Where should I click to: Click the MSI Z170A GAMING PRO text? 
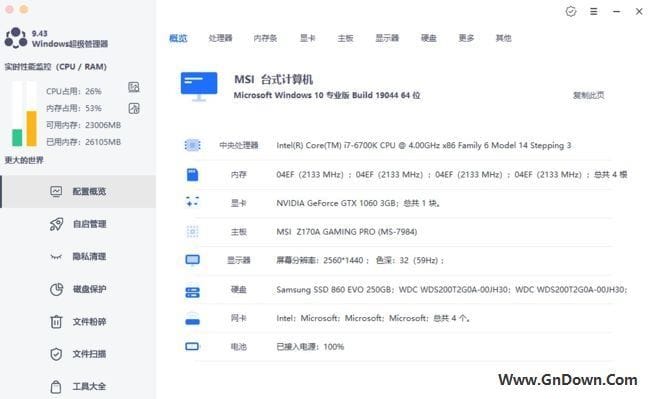click(347, 232)
